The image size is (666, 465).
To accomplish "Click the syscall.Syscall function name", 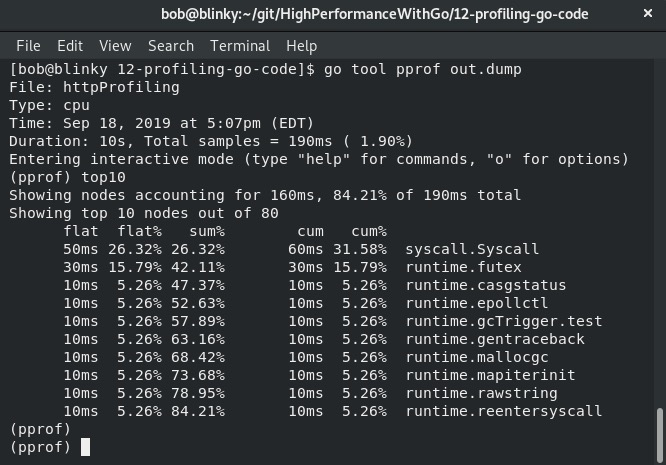I will pos(472,249).
